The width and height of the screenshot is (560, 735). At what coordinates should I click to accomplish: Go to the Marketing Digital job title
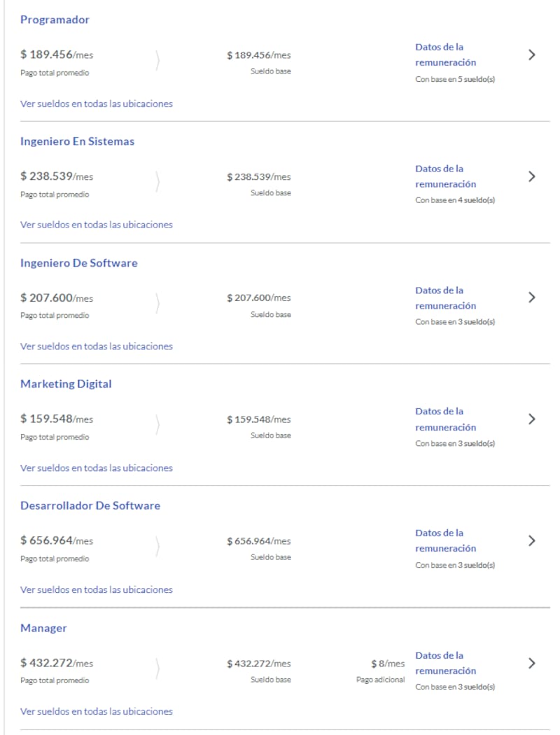tap(66, 384)
